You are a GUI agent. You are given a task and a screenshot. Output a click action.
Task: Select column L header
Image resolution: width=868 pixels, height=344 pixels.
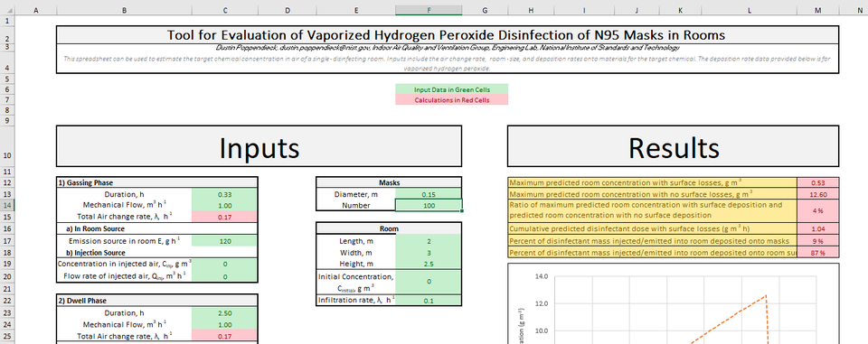749,10
